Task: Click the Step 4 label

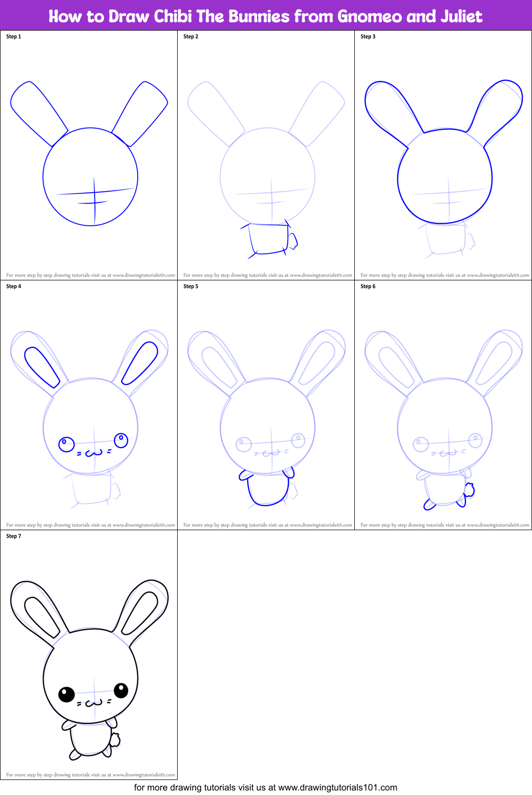Action: click(14, 286)
